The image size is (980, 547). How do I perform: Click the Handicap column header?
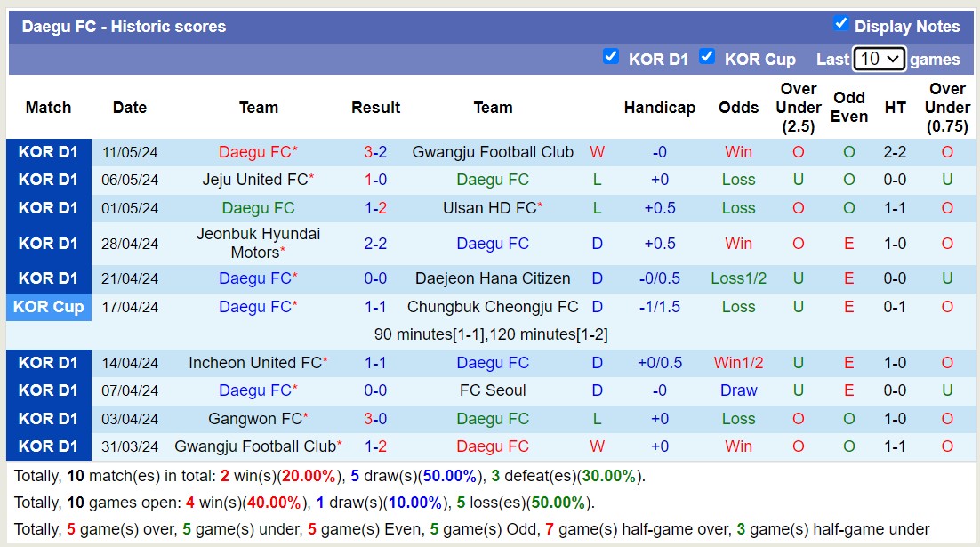pyautogui.click(x=660, y=107)
